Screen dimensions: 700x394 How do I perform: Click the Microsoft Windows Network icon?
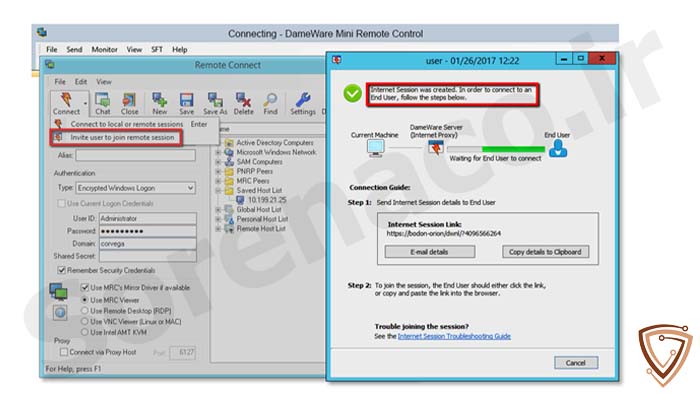[x=229, y=152]
